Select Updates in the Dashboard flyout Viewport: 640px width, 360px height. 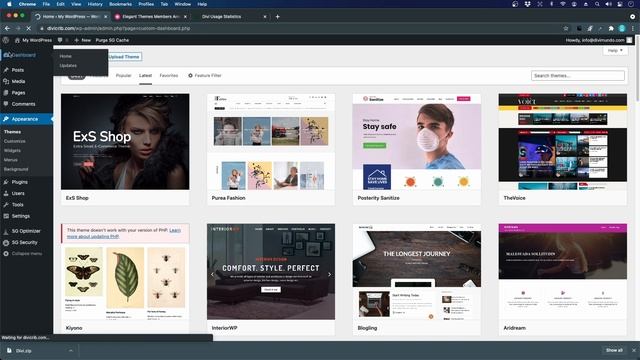(68, 65)
